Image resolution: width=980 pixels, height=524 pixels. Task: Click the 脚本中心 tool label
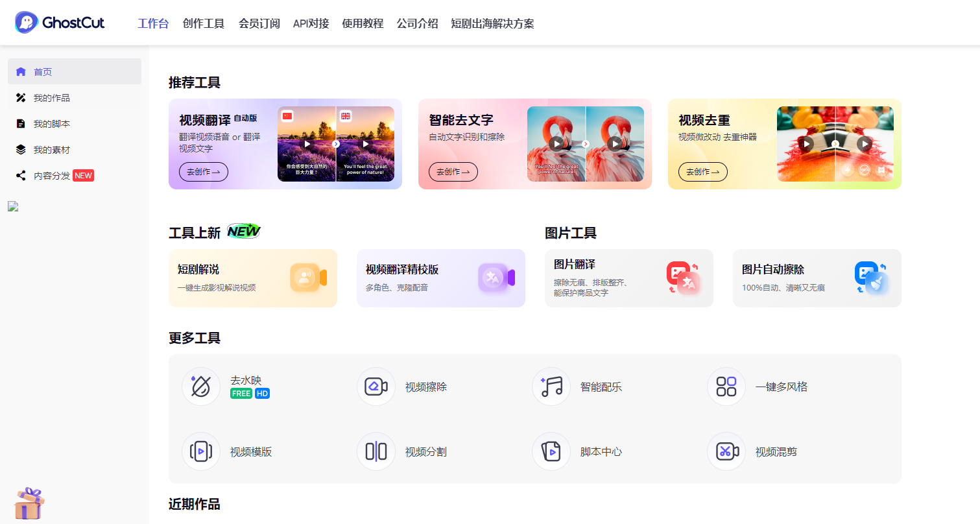click(x=601, y=452)
